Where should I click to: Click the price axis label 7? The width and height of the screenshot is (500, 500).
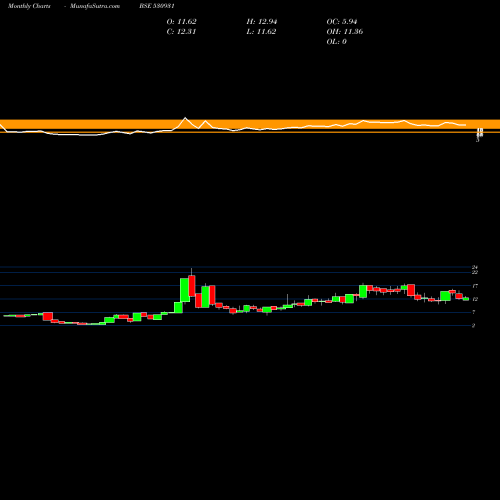(x=474, y=312)
